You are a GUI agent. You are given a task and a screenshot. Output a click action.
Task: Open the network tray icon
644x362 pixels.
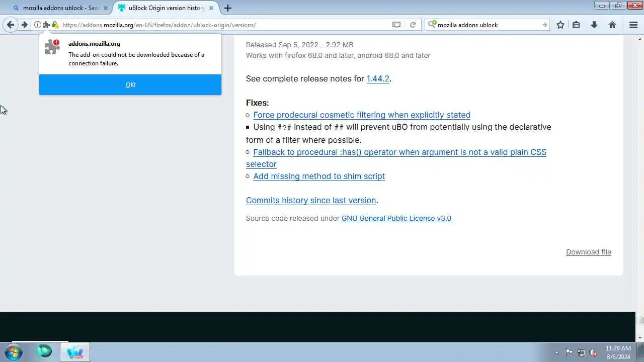tap(581, 352)
